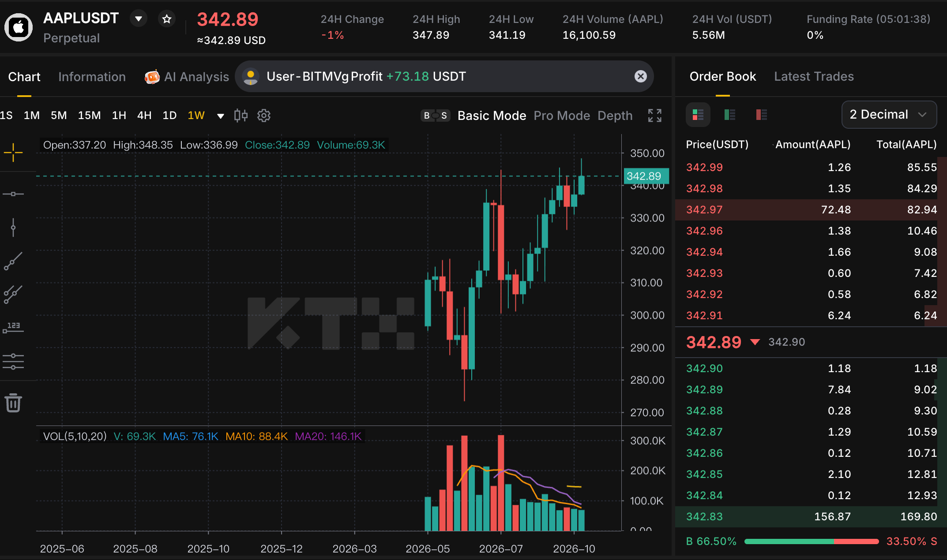Add AAPLUSDT to favorites with star icon
The image size is (947, 560).
(x=167, y=19)
